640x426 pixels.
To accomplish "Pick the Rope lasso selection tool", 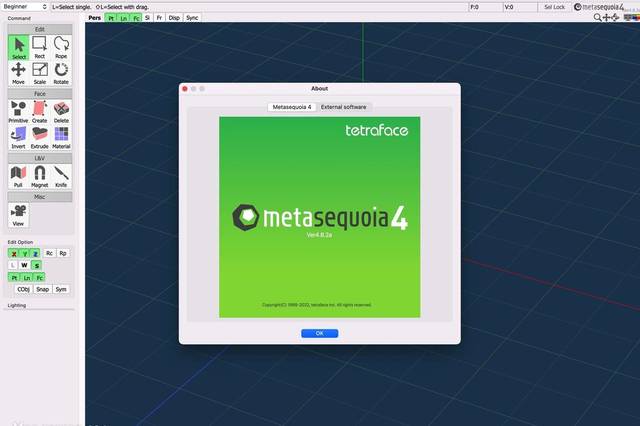I will pos(61,48).
